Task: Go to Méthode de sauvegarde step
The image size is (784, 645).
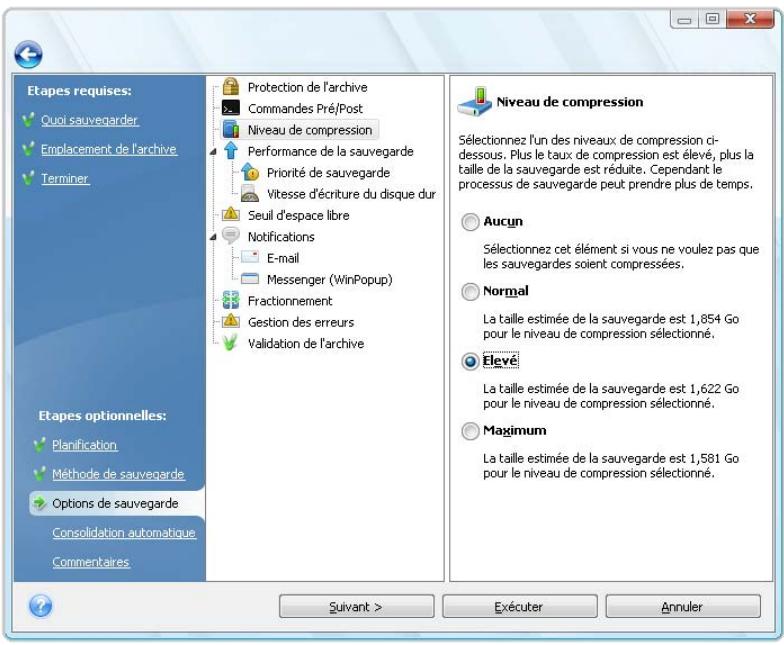Action: pyautogui.click(x=118, y=474)
